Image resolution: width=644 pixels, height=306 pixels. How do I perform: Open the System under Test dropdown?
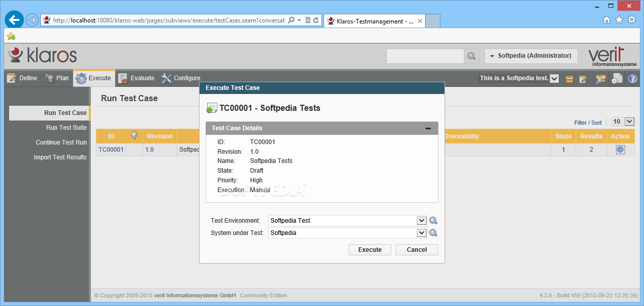coord(422,233)
